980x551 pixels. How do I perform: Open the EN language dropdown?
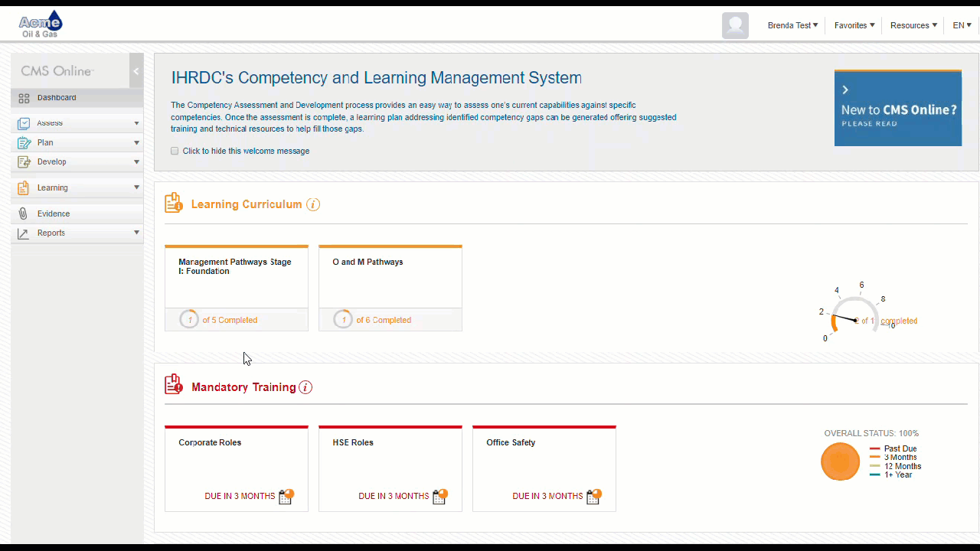pos(962,25)
